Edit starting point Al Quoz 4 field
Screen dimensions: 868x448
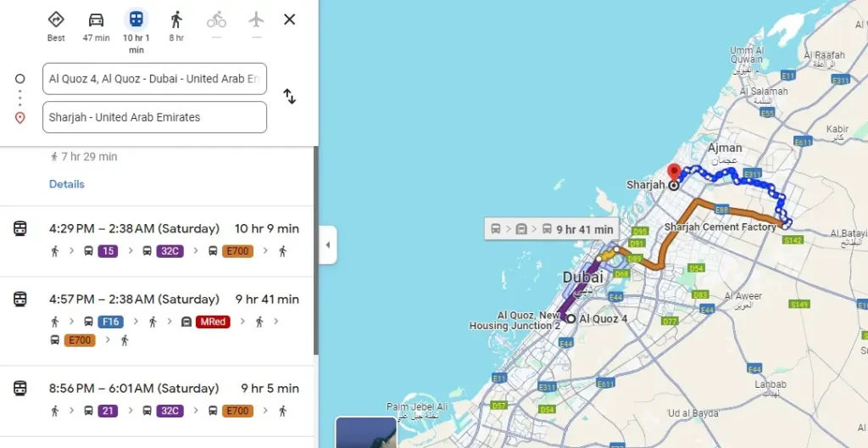154,79
